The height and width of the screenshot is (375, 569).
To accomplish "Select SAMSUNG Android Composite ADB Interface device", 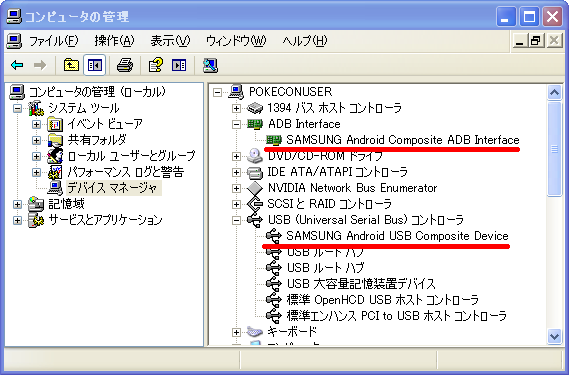I will [x=402, y=140].
